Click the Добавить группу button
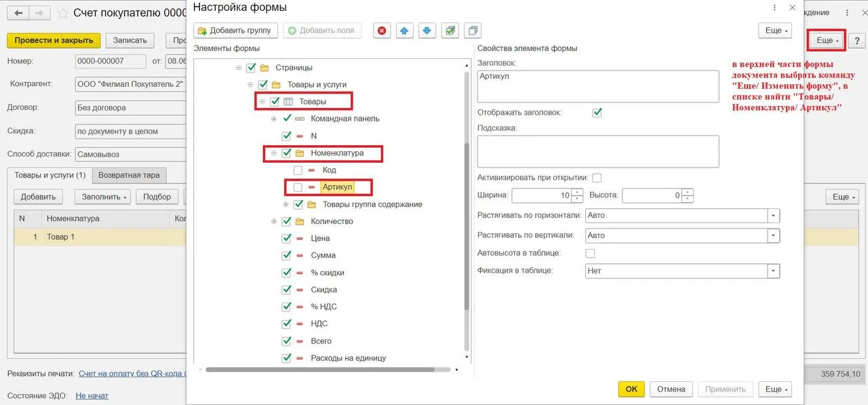 (235, 31)
